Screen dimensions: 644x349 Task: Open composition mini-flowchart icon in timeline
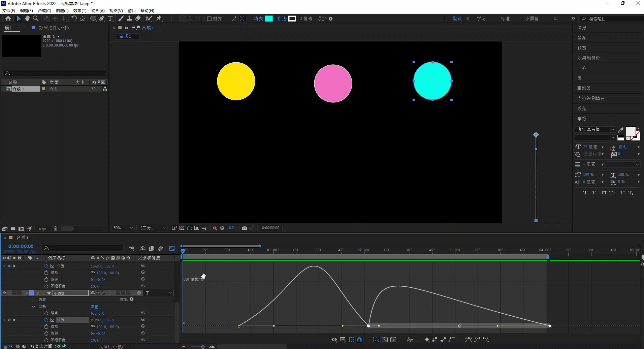tap(131, 248)
